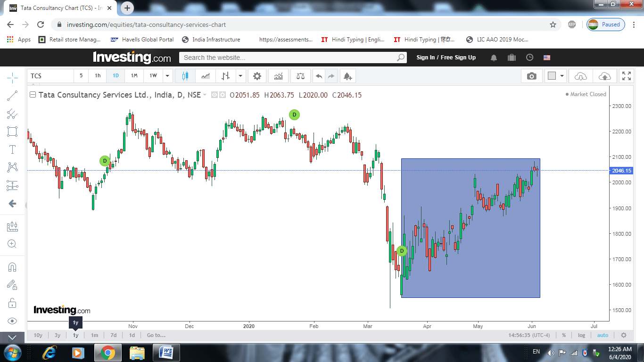Open more intervals dropdown arrow

pos(167,76)
